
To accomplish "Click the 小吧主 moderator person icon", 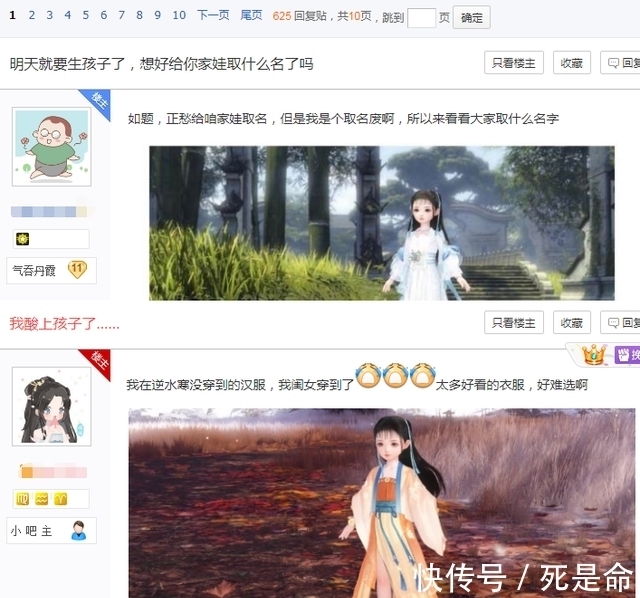I will 79,530.
